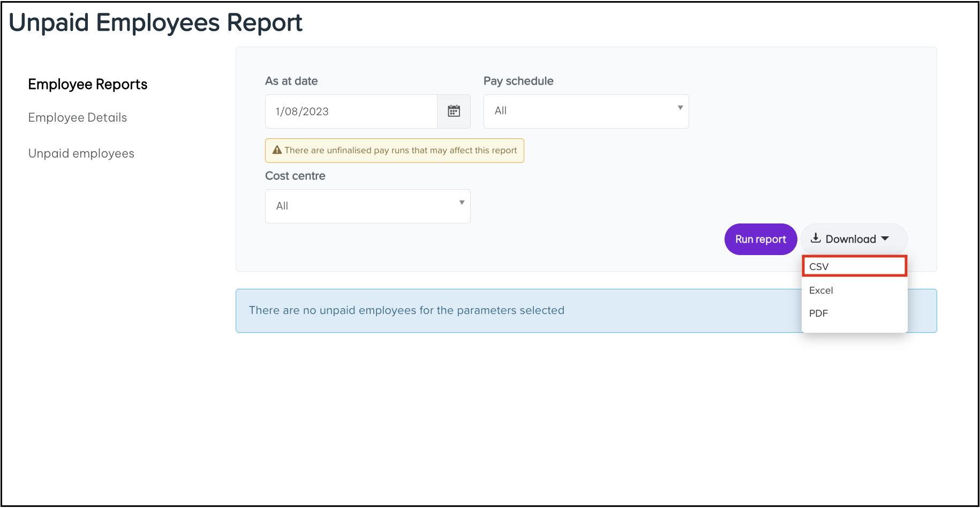Click the warning triangle icon in alert
This screenshot has width=980, height=508.
tap(277, 150)
